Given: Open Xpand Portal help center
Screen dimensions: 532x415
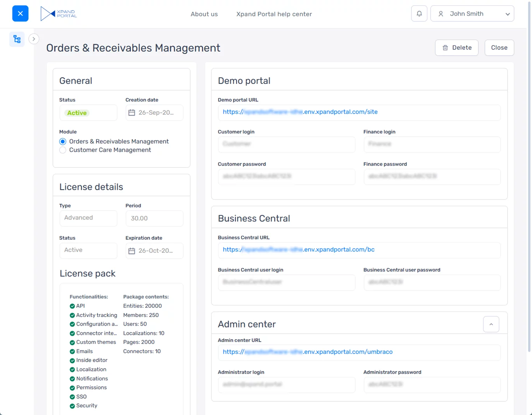Looking at the screenshot, I should point(274,14).
